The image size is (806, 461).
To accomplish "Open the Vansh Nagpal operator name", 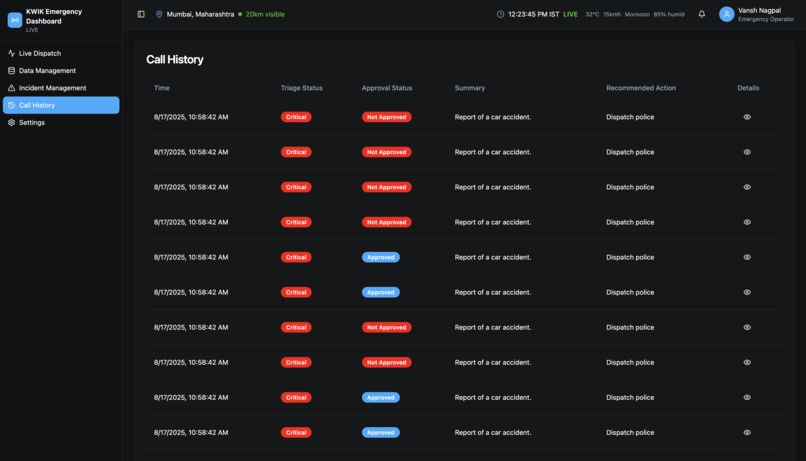I will 759,10.
